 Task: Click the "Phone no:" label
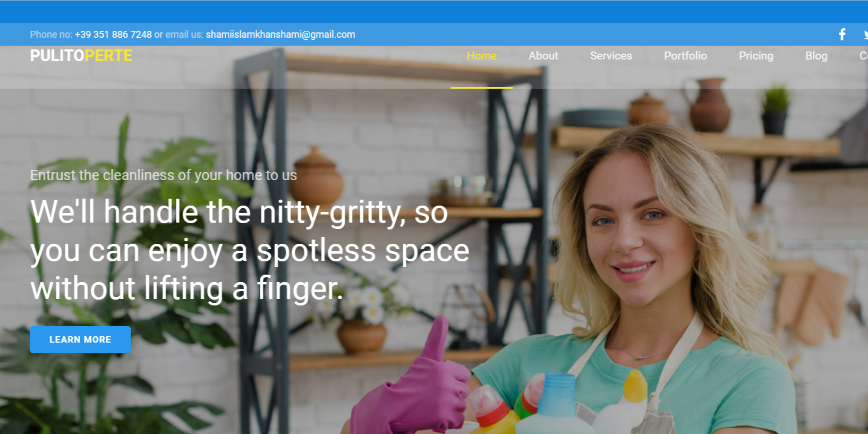pyautogui.click(x=51, y=35)
